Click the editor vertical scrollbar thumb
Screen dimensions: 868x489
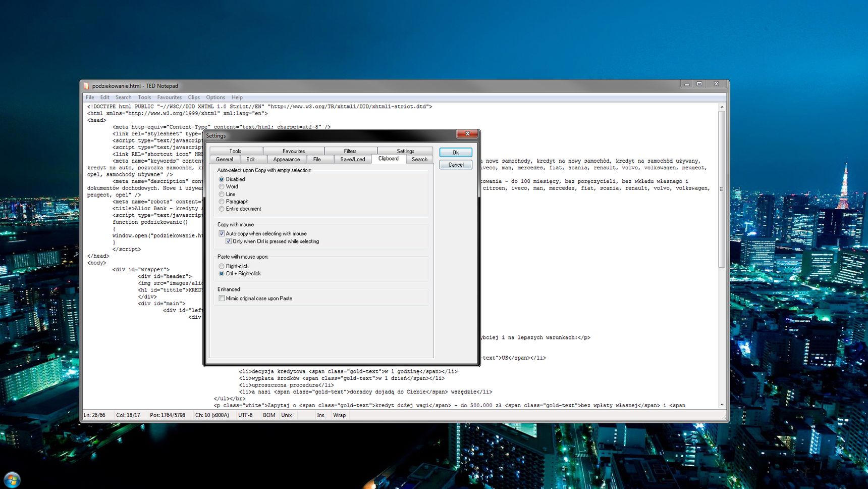tap(722, 189)
